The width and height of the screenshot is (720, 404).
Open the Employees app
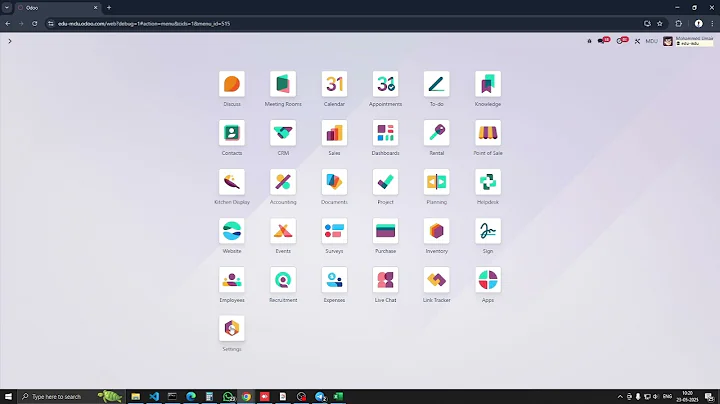232,280
